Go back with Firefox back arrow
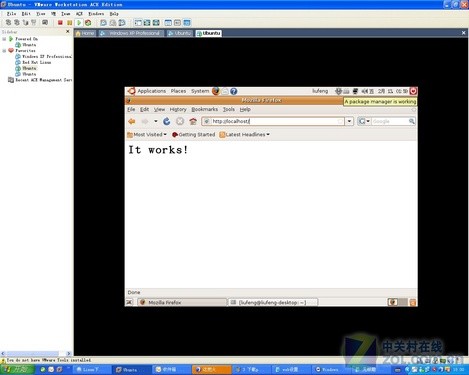 [x=132, y=121]
